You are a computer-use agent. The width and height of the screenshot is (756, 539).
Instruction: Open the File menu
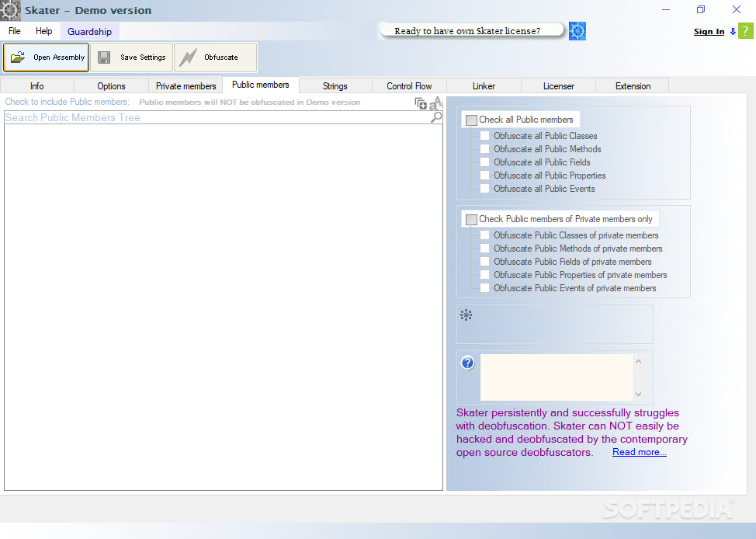(15, 31)
